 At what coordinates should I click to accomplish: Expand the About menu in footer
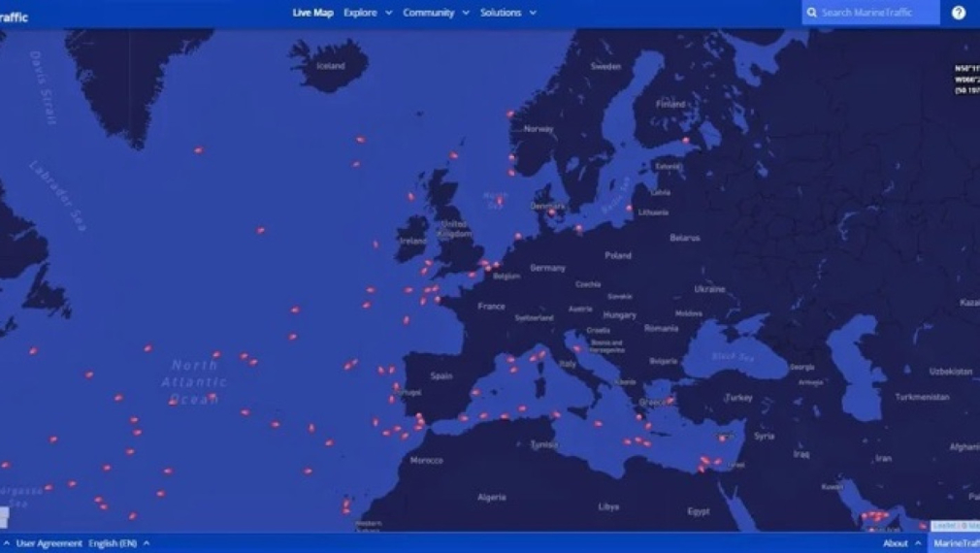[900, 543]
